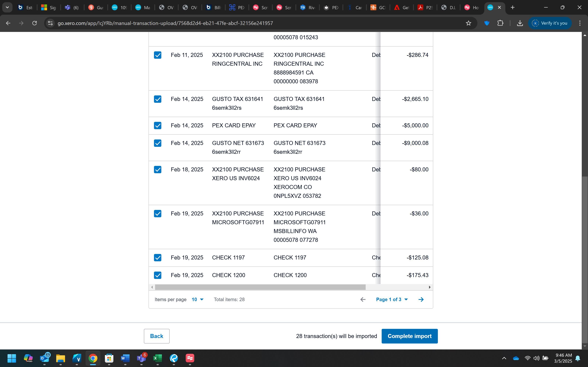Open Items per page dropdown
Screen dimensions: 588x367
(x=197, y=299)
